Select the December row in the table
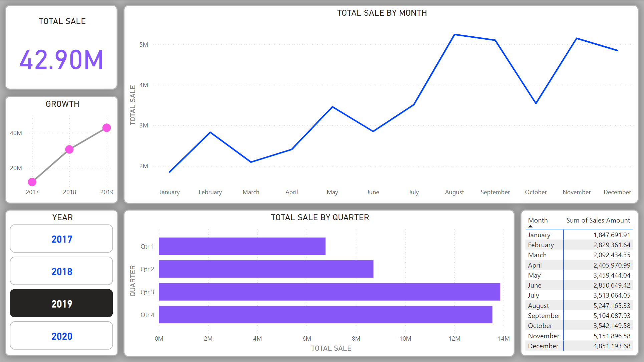The image size is (644, 362). click(x=543, y=346)
